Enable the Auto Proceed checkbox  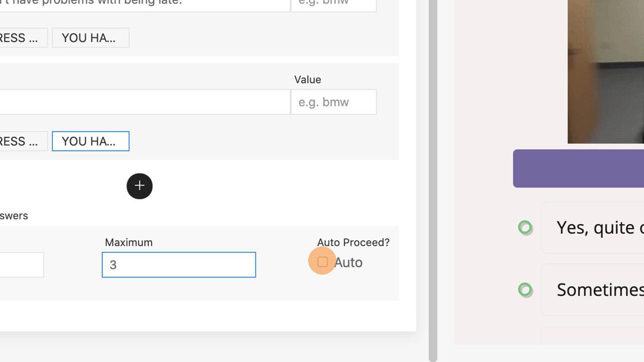323,262
